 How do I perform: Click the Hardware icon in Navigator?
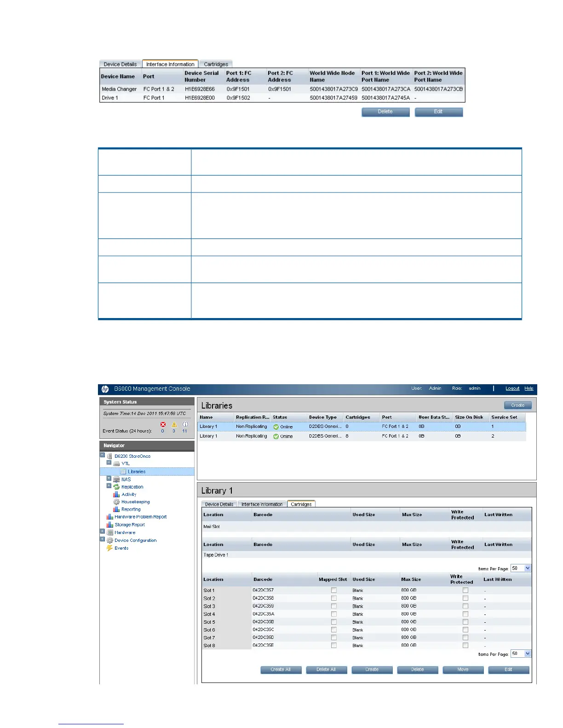109,532
